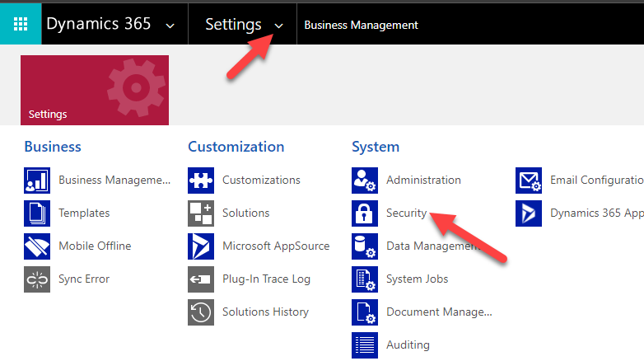This screenshot has width=644, height=361.
Task: Open Email Configuration envelope icon
Action: [529, 180]
